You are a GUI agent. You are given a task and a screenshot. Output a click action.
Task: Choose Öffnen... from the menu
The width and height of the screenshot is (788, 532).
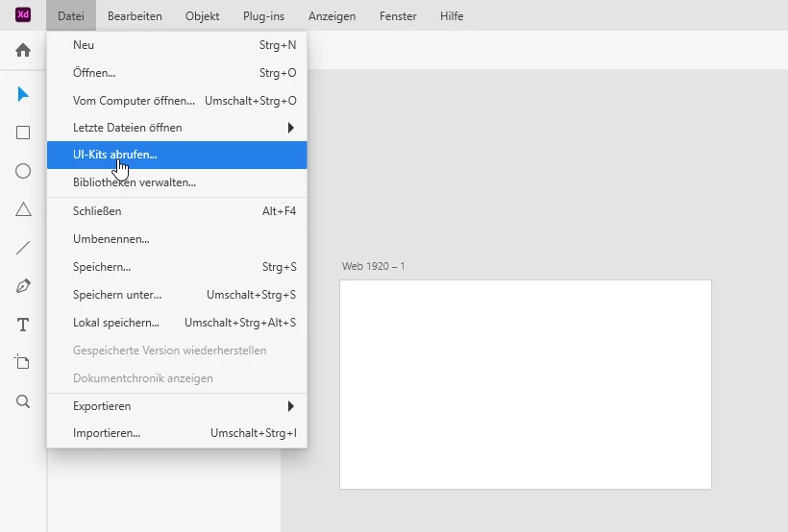(x=177, y=73)
